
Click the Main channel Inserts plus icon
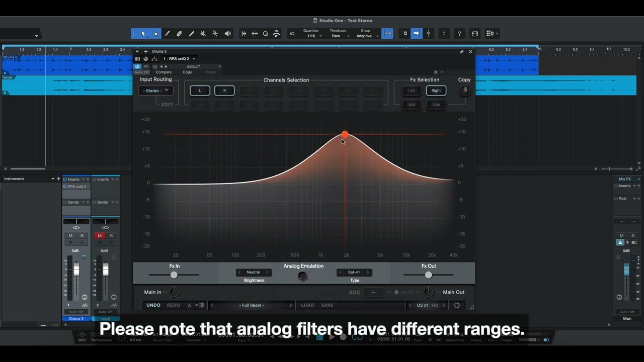pos(639,186)
